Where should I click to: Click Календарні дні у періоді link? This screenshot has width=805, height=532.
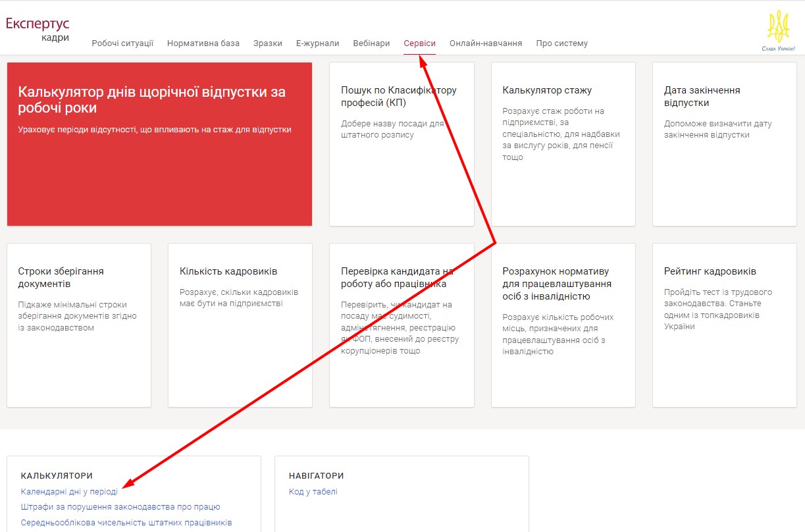(x=69, y=492)
